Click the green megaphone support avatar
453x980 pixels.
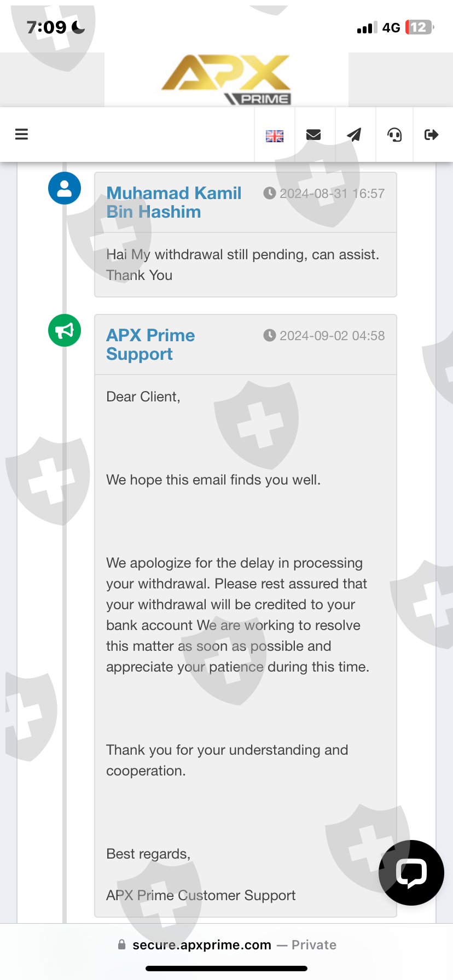pyautogui.click(x=65, y=330)
